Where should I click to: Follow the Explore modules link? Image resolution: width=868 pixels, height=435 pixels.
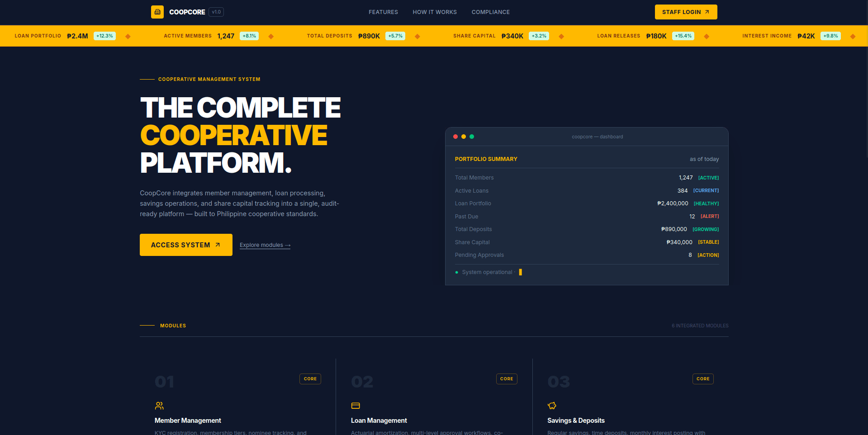click(265, 245)
